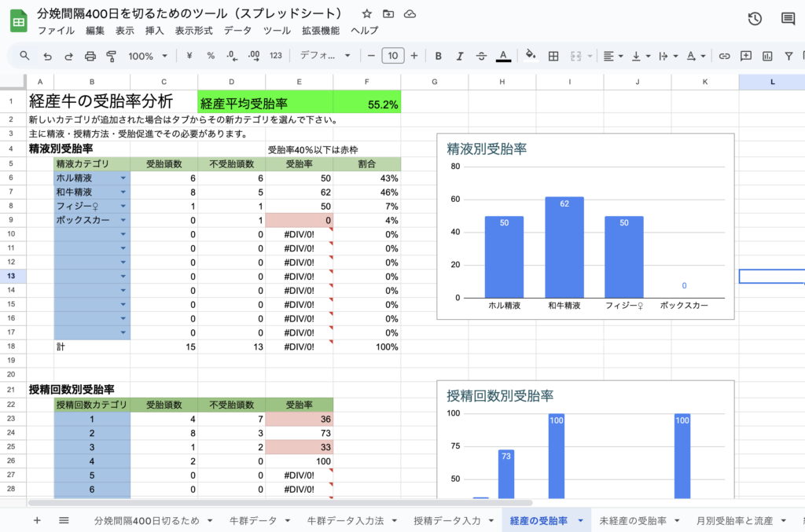Image resolution: width=805 pixels, height=532 pixels.
Task: Star this spreadsheet document
Action: [x=367, y=14]
